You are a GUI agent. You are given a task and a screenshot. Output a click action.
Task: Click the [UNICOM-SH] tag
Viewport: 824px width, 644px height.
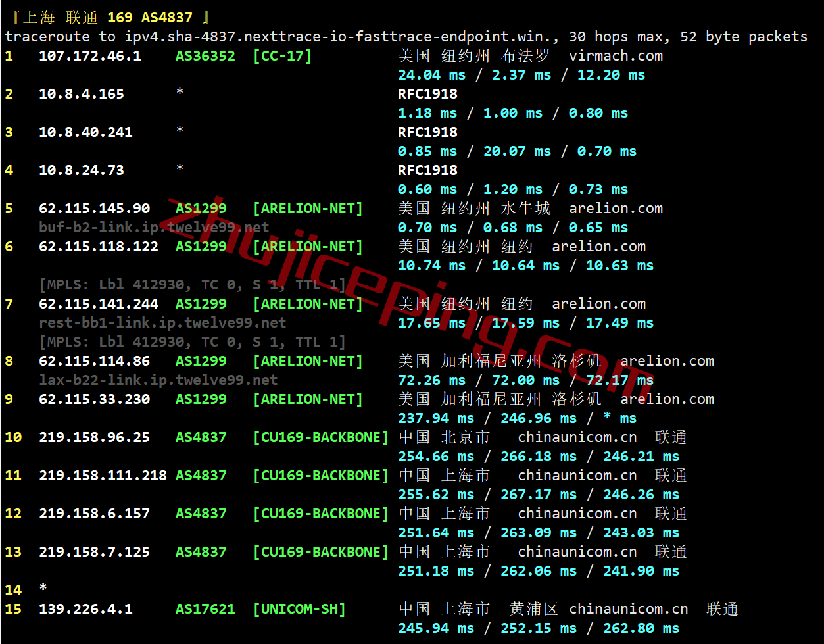pos(300,609)
